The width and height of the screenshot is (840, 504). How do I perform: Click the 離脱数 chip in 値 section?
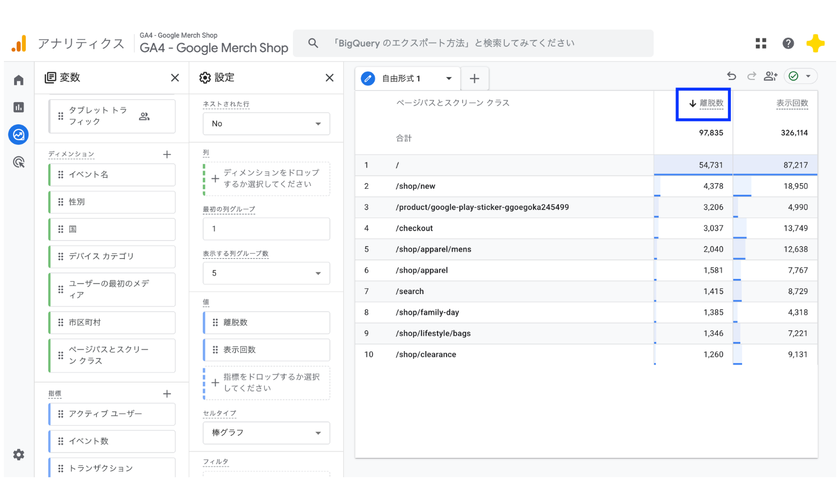(266, 323)
